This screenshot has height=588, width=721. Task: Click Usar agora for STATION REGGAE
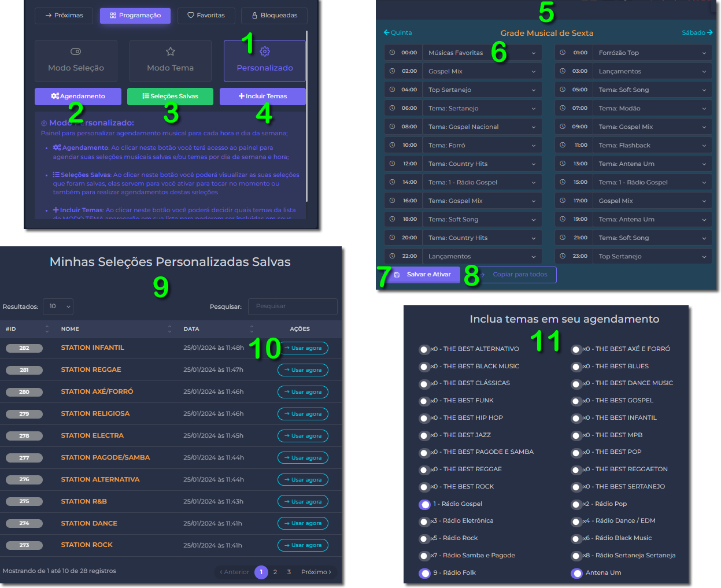pos(302,370)
